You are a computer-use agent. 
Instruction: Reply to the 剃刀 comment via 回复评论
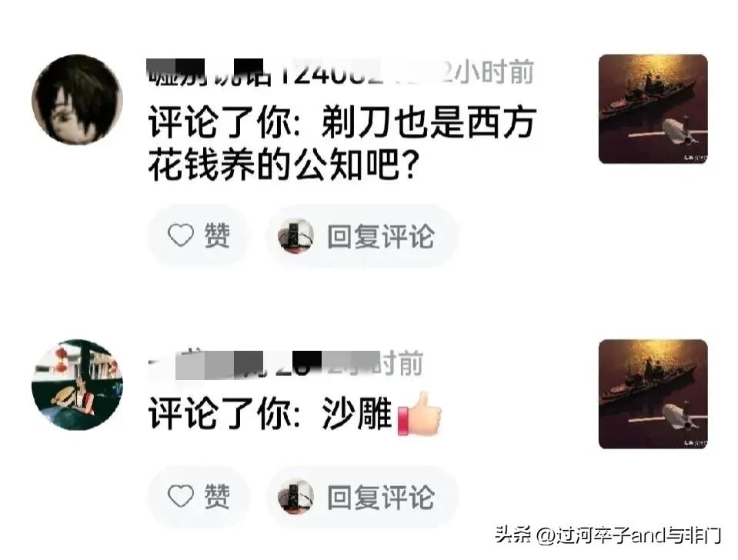click(x=362, y=235)
